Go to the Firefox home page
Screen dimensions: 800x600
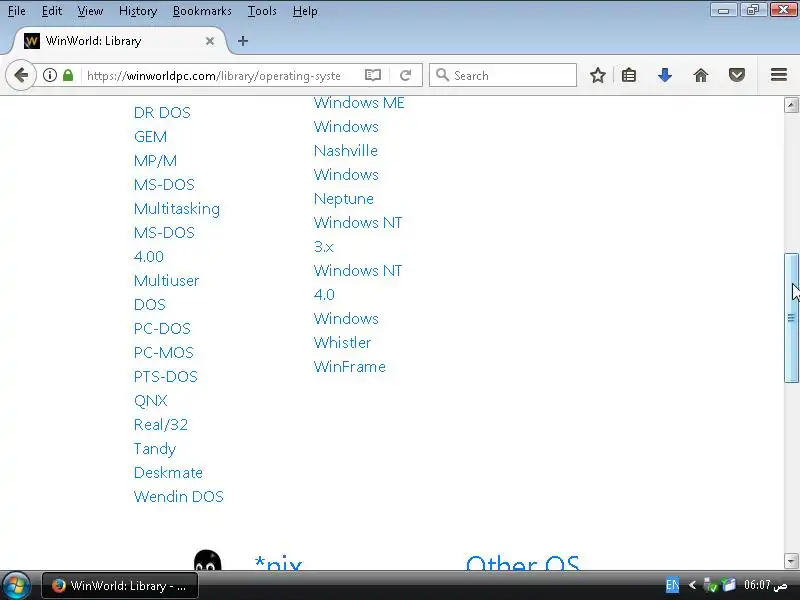coord(701,76)
